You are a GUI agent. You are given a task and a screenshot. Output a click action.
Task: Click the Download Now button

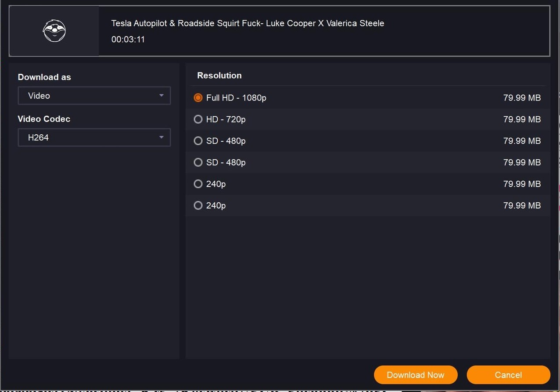click(x=416, y=375)
